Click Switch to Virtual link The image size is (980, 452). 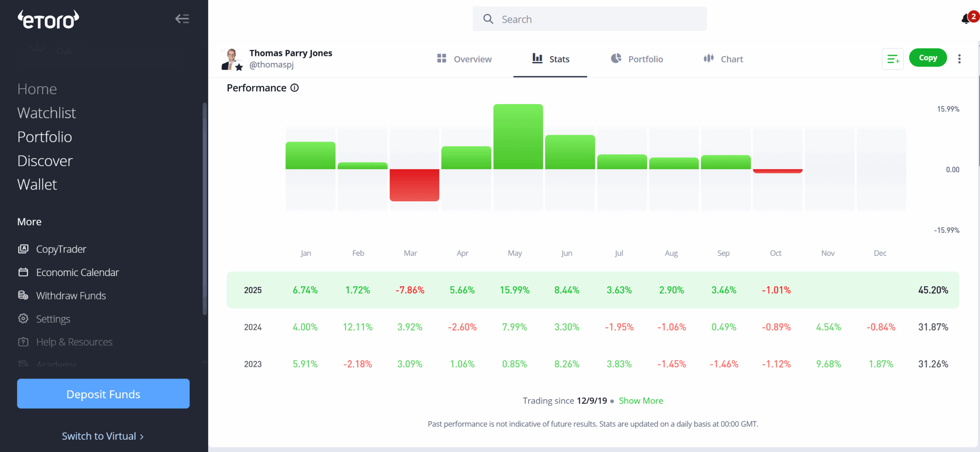[102, 436]
